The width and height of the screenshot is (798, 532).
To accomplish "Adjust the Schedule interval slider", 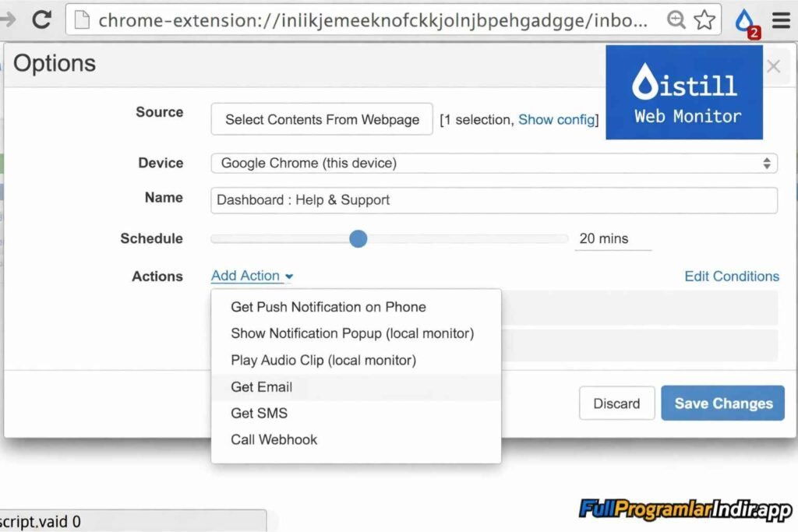I will [x=358, y=239].
